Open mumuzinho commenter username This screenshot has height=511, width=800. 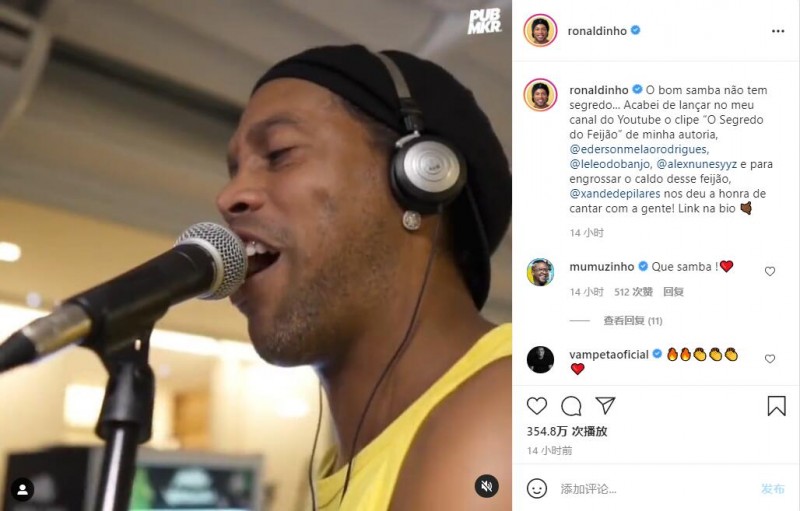[602, 267]
